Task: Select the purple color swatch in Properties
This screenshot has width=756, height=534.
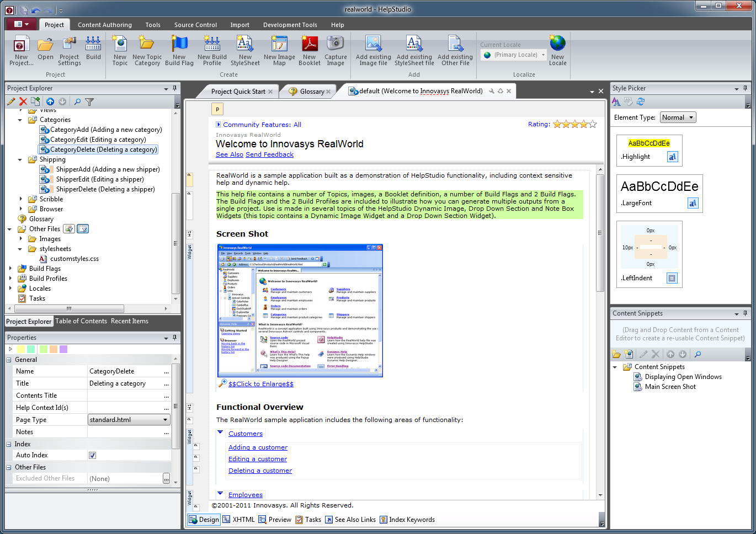Action: (x=63, y=349)
